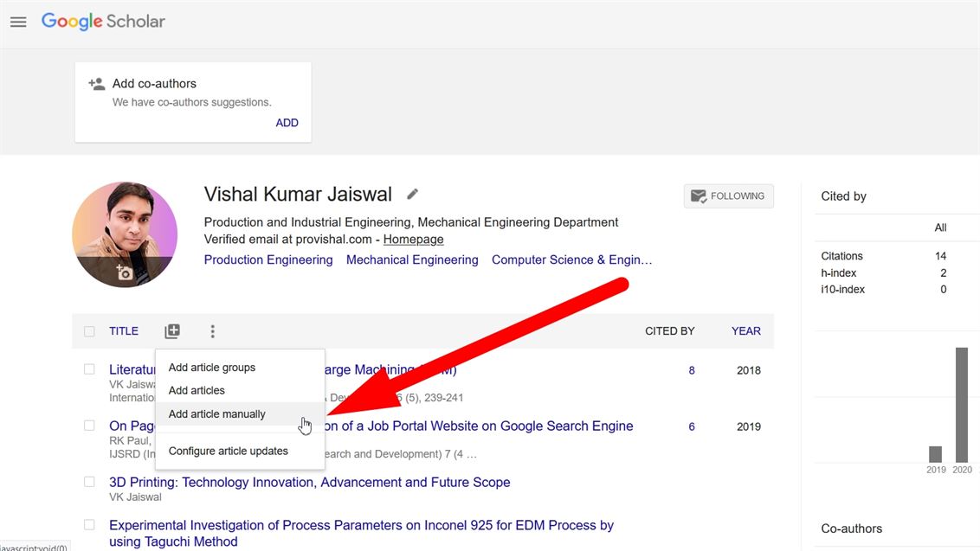Click 'VK Jaiswal' author text under 3D Printing
Image resolution: width=980 pixels, height=551 pixels.
135,497
